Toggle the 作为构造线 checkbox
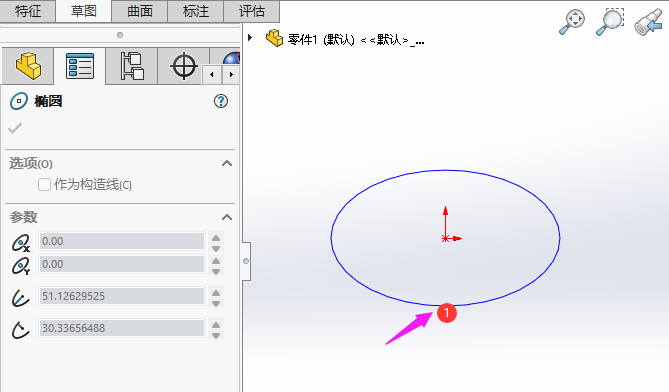Screen dimensions: 669x392 click(44, 185)
